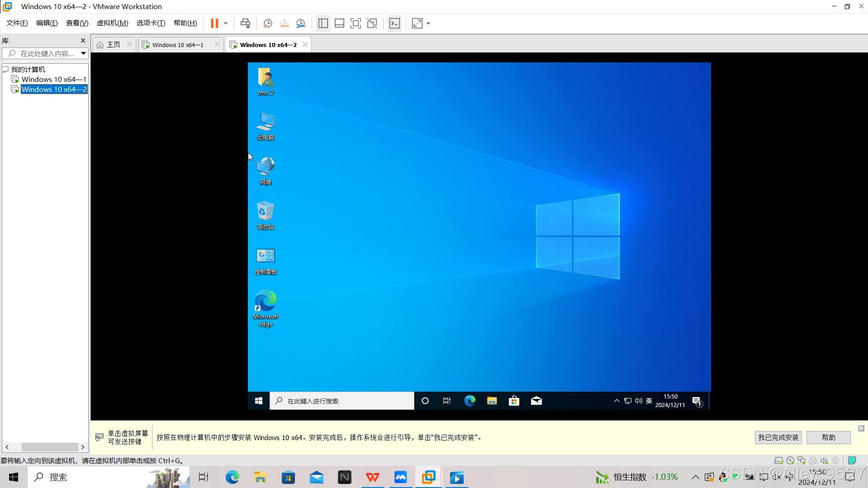Click the Send Ctrl+Alt+Del toolbar icon
The height and width of the screenshot is (488, 868).
[x=245, y=24]
